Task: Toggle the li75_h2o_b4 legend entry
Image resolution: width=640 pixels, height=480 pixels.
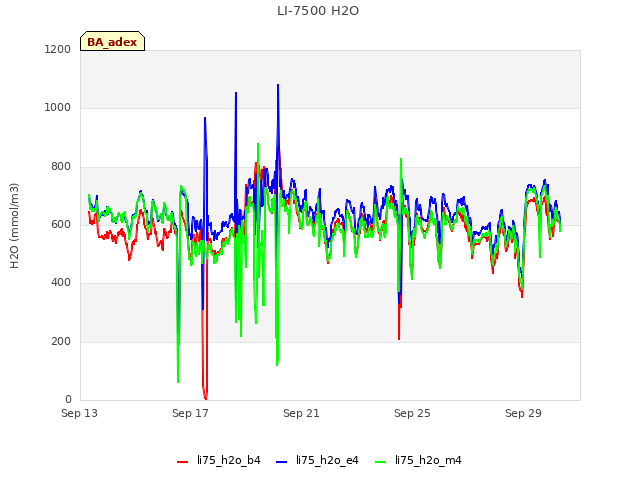Action: [219, 460]
